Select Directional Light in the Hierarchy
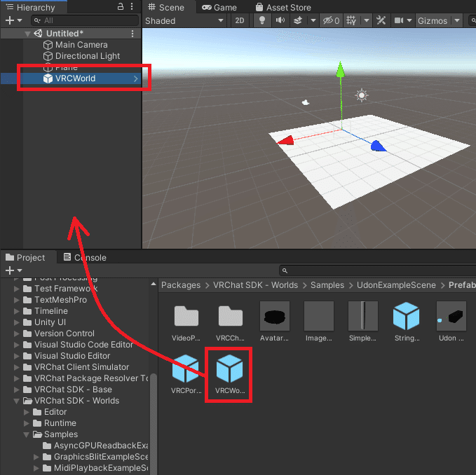This screenshot has height=475, width=476. [x=81, y=56]
